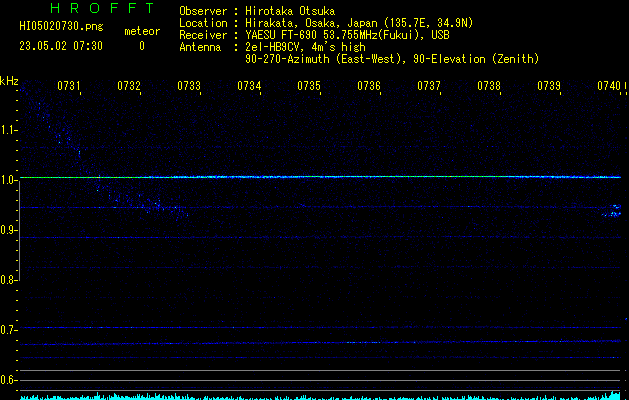The image size is (629, 400).
Task: Click the cyan signal strength graph at bottom
Action: point(320,396)
